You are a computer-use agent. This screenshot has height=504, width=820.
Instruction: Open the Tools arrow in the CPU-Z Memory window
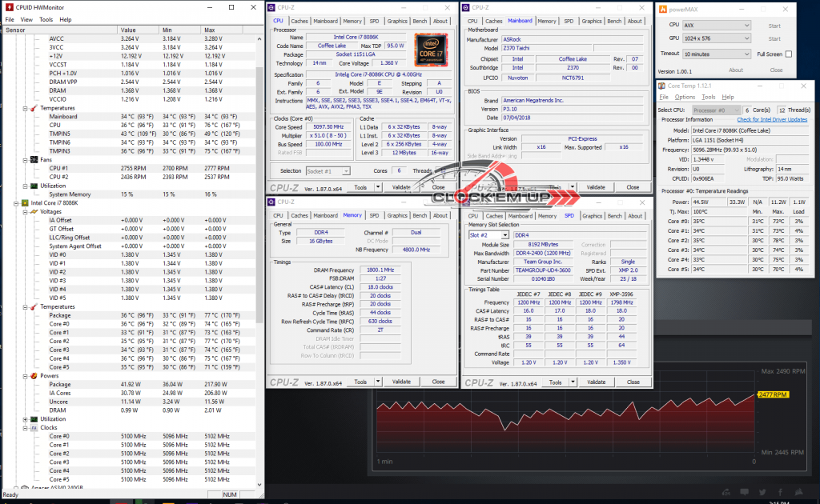pos(378,382)
